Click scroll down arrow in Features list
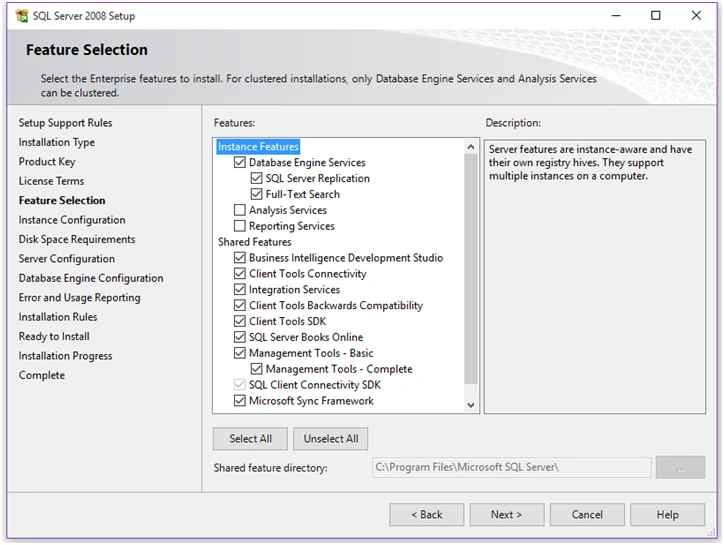 tap(471, 405)
